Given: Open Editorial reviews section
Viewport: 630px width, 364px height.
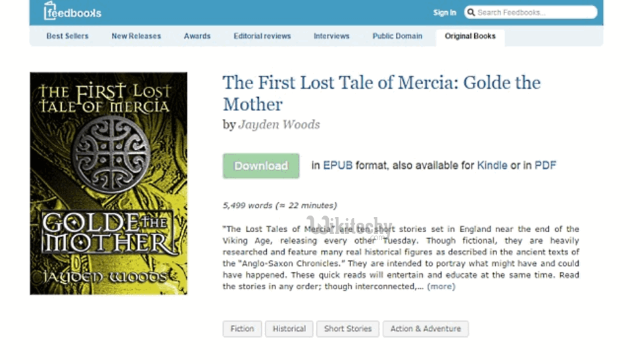Looking at the screenshot, I should tap(262, 36).
